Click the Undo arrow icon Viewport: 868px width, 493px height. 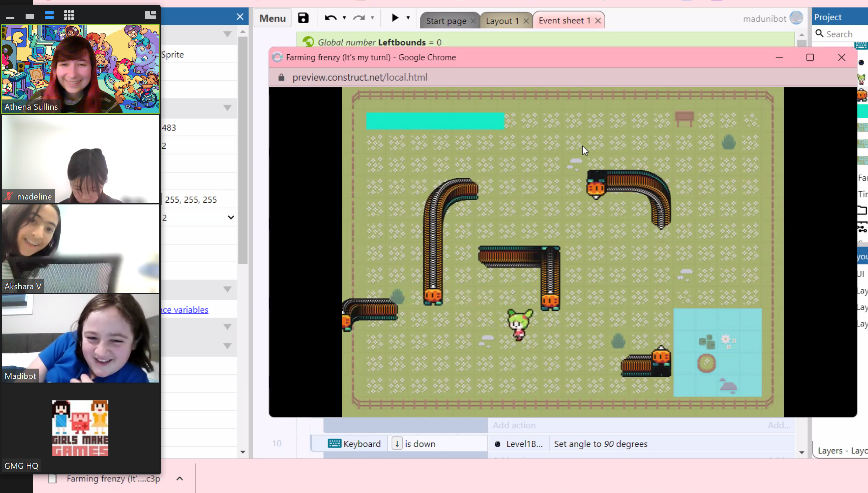click(330, 18)
